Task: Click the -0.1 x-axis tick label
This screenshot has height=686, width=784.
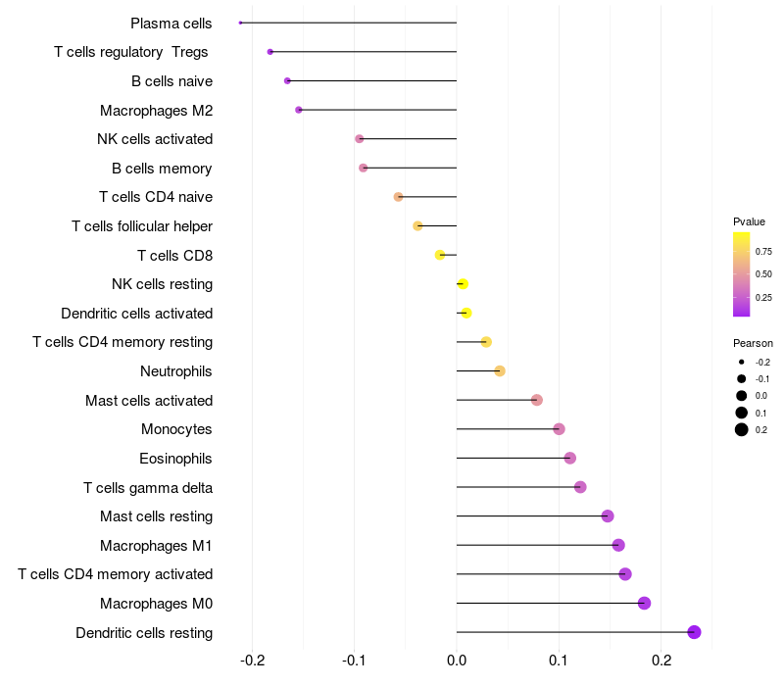Action: tap(354, 661)
